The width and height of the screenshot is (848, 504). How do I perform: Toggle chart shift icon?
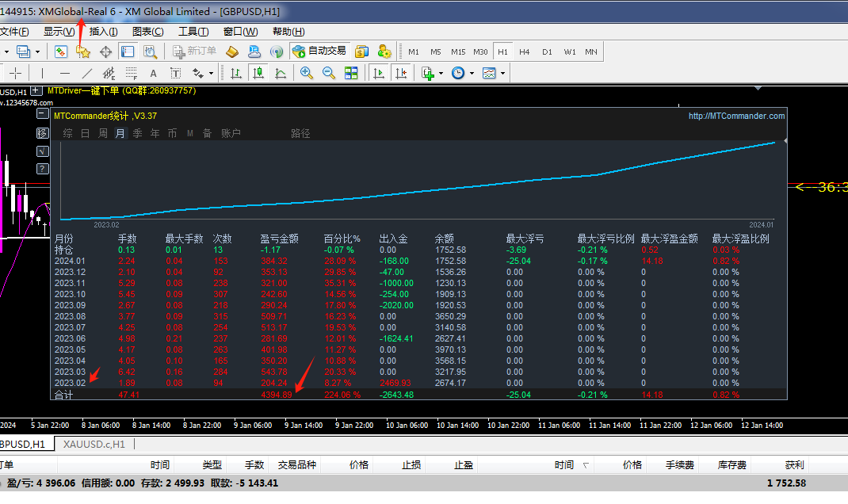[x=401, y=73]
